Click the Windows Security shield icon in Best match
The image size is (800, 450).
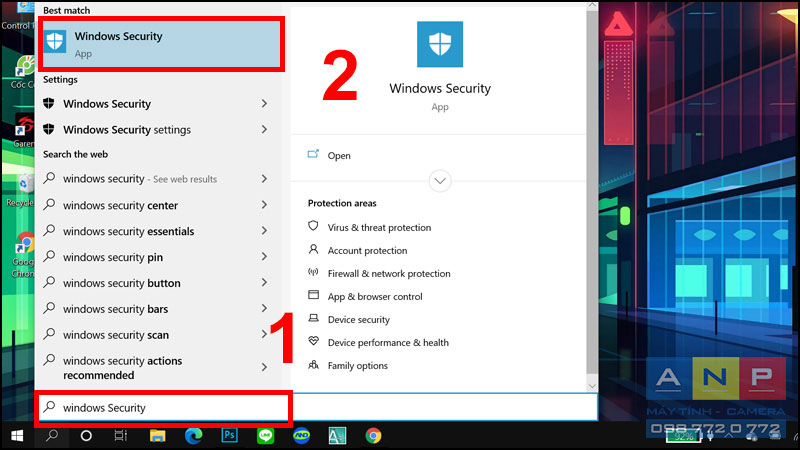[55, 41]
